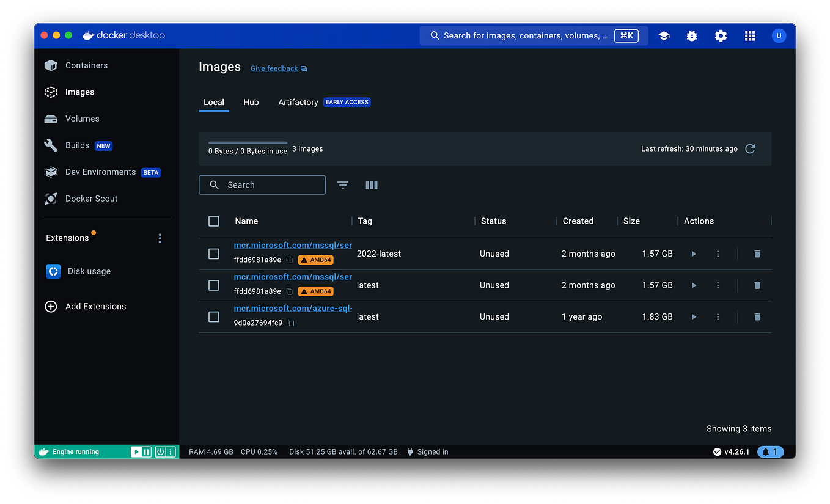Open the Give feedback link
Viewport: 830px width, 504px height.
[274, 68]
